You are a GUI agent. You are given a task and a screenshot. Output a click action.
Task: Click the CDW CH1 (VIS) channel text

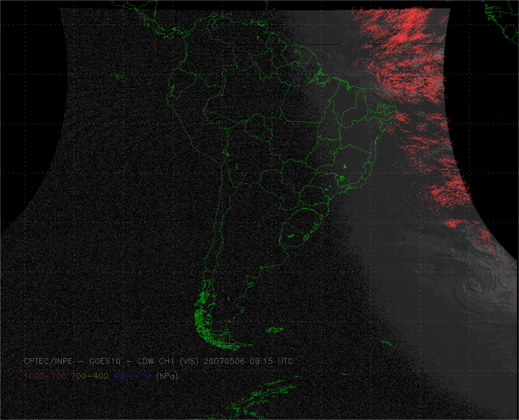tap(168, 361)
